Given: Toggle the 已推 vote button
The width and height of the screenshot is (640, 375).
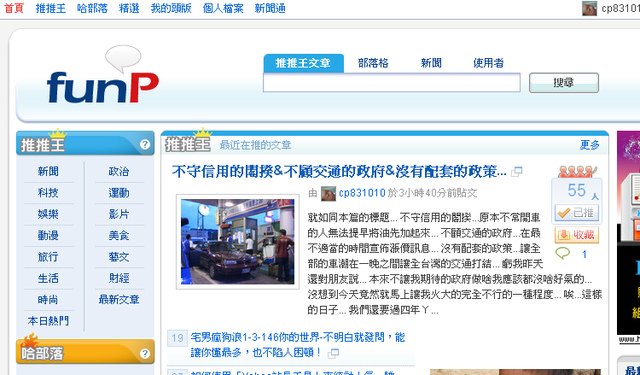Looking at the screenshot, I should tap(577, 213).
